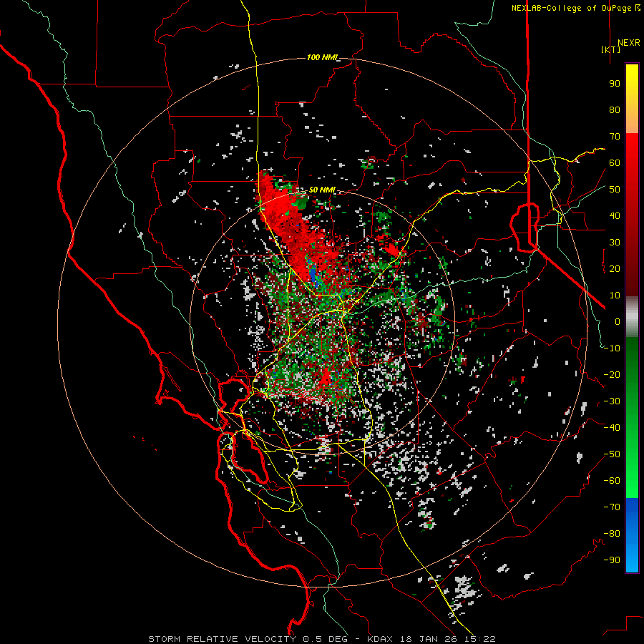Select the positive 20 scale label

pyautogui.click(x=615, y=268)
